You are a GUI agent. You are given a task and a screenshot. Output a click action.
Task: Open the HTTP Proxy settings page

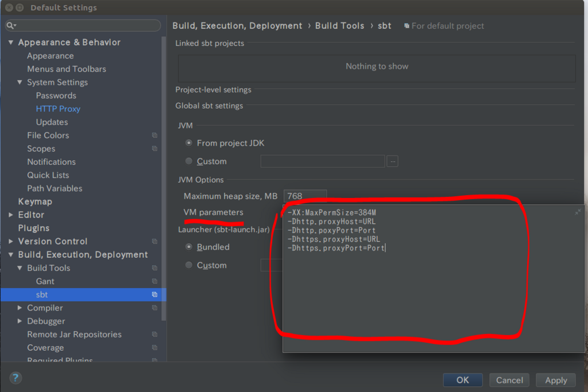click(x=58, y=108)
